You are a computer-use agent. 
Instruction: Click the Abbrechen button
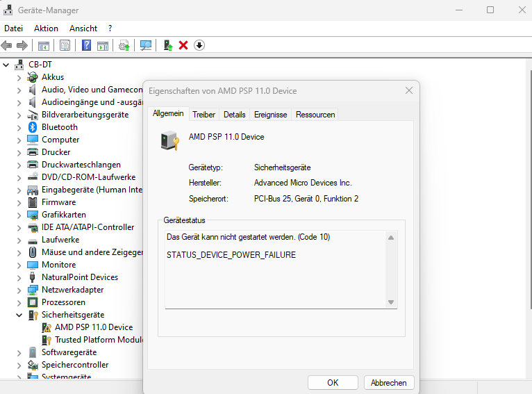[389, 382]
